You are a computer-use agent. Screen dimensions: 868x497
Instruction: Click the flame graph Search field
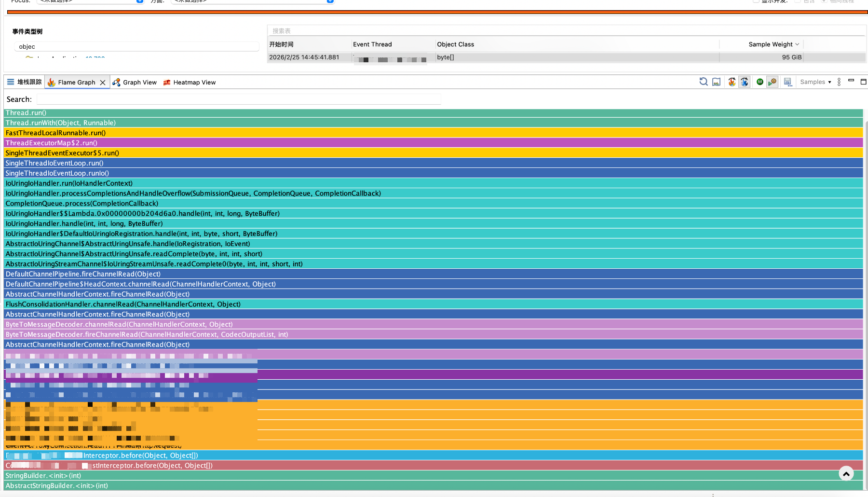coord(239,99)
